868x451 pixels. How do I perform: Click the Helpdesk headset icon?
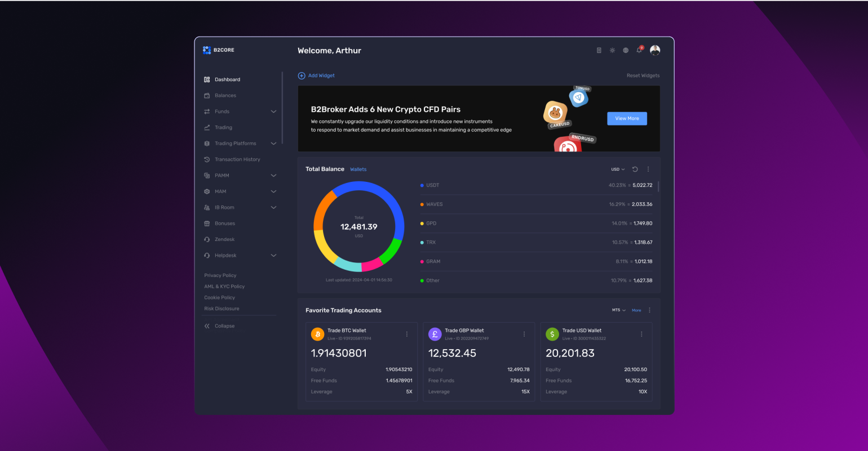(207, 256)
